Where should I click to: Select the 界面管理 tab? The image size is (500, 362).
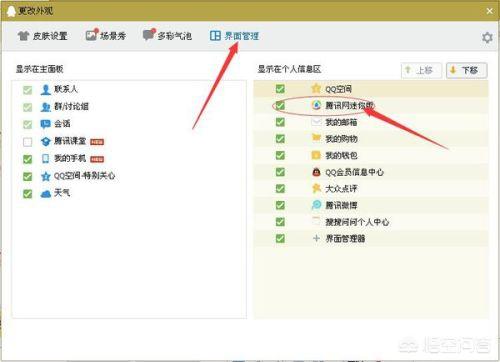(x=234, y=35)
